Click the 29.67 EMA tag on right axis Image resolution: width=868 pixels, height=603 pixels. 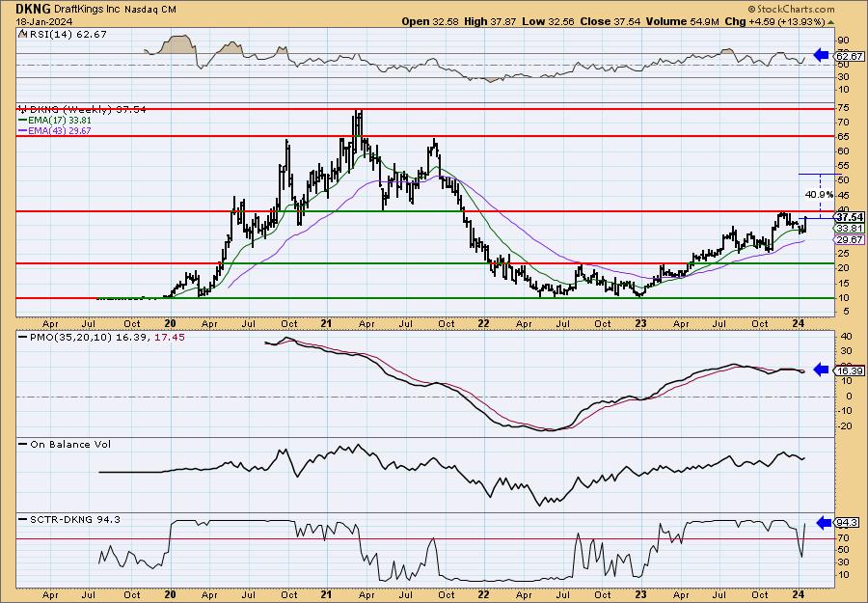(x=850, y=240)
